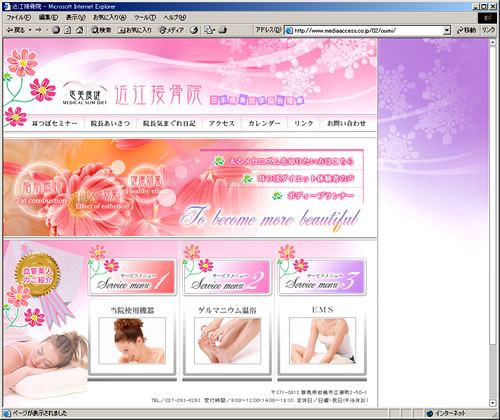Open the 表示(V) menu

pyautogui.click(x=76, y=17)
